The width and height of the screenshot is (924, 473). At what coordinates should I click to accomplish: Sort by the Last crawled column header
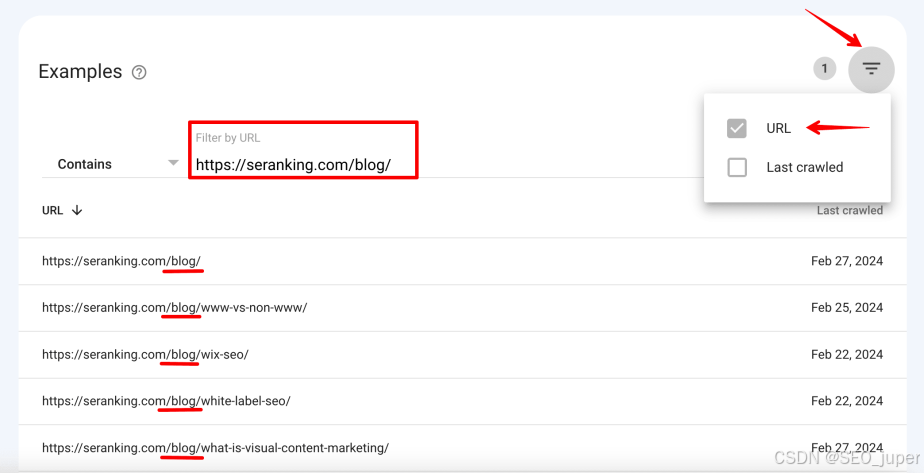pos(849,210)
